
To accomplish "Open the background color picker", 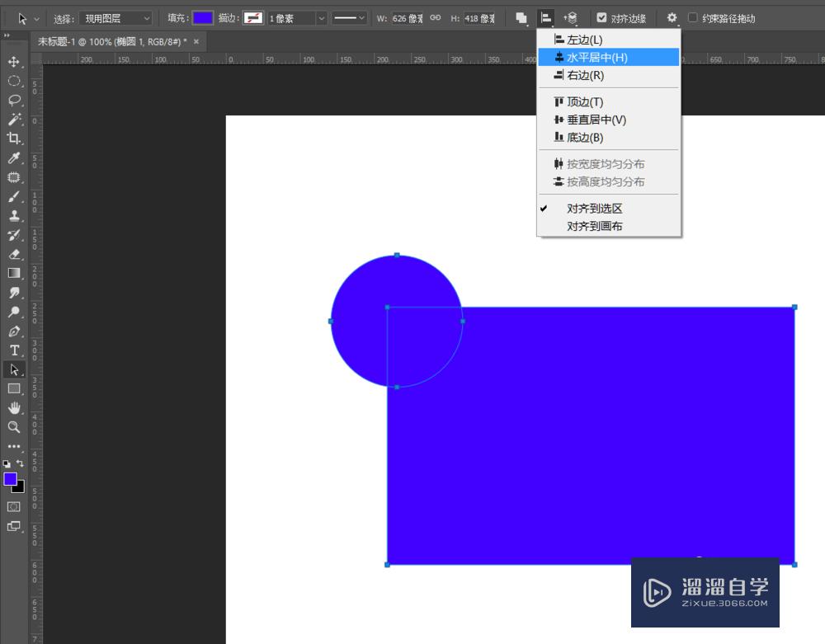I will click(x=20, y=488).
